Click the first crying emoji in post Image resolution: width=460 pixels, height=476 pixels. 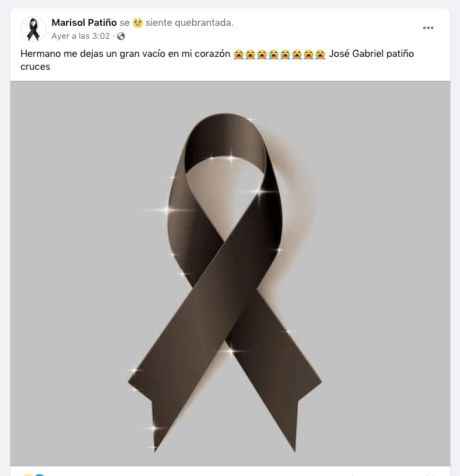coord(239,54)
